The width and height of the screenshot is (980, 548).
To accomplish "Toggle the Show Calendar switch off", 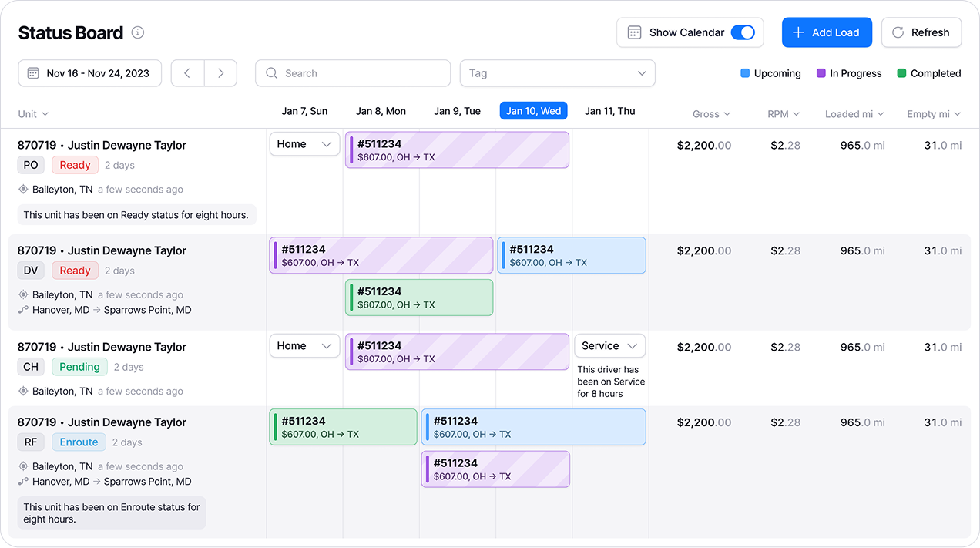I will click(743, 32).
